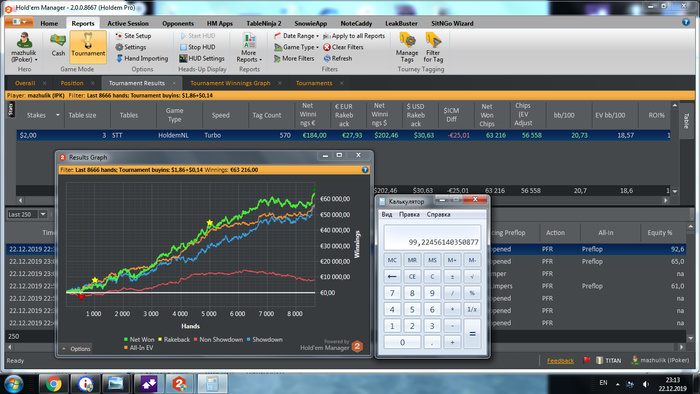700x394 pixels.
Task: Open the Opponents ribbon tab
Action: coord(178,23)
